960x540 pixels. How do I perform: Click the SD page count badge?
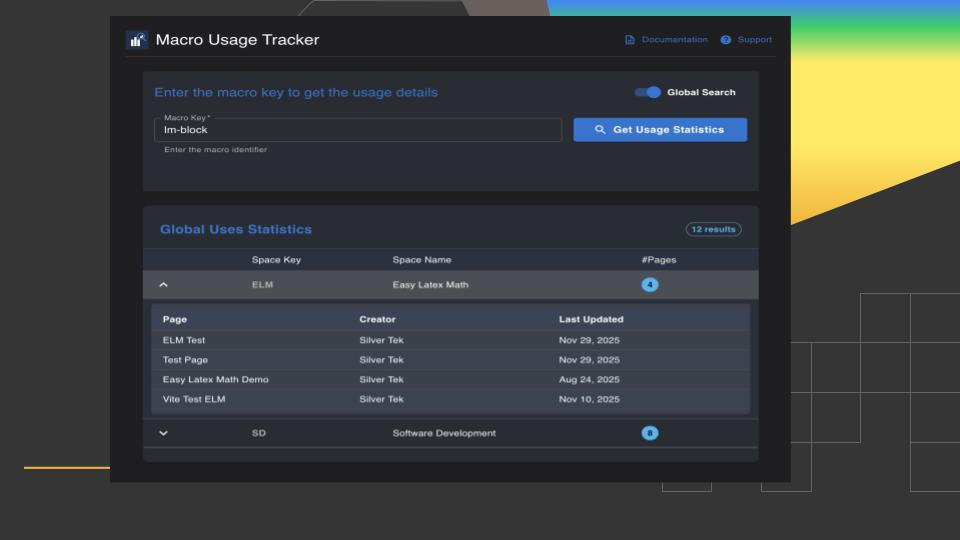650,433
